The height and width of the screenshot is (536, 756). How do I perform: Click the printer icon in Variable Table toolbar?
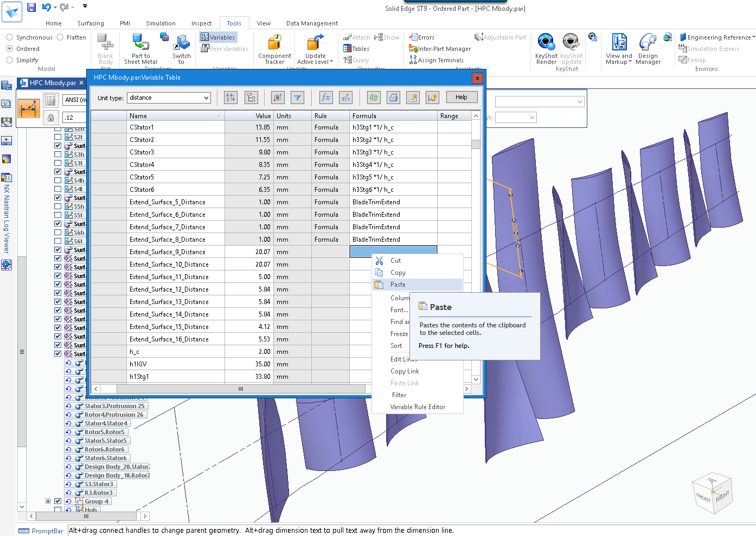click(x=393, y=98)
